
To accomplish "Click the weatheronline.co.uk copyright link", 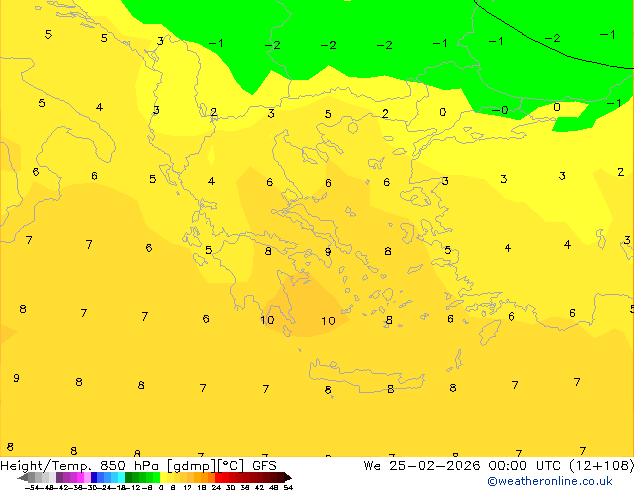I will 550,481.
